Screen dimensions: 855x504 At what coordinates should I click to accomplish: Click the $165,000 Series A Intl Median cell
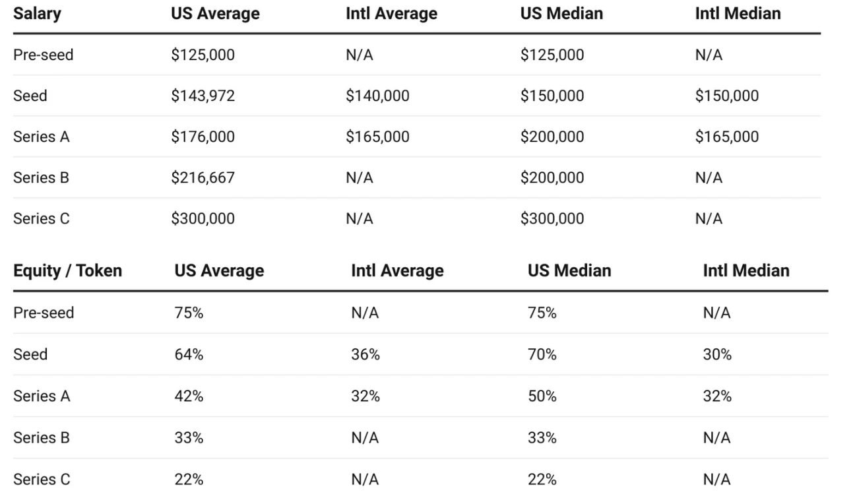click(x=726, y=137)
